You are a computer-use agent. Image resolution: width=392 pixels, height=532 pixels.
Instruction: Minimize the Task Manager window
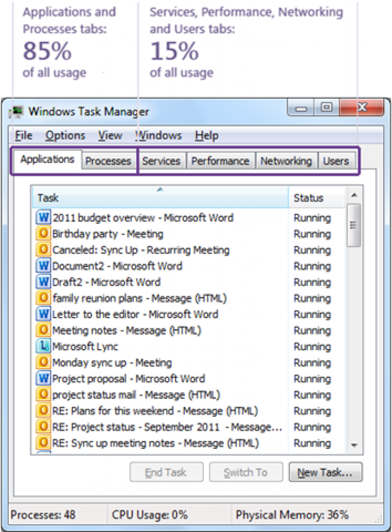point(301,108)
